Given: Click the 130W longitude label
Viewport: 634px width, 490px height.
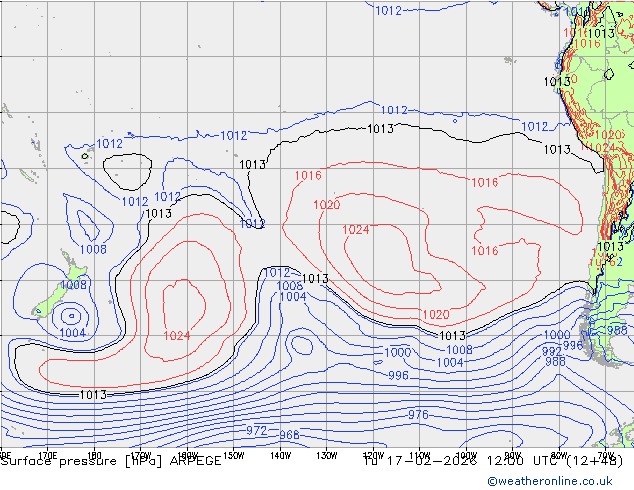Looking at the screenshot, I should point(327,455).
